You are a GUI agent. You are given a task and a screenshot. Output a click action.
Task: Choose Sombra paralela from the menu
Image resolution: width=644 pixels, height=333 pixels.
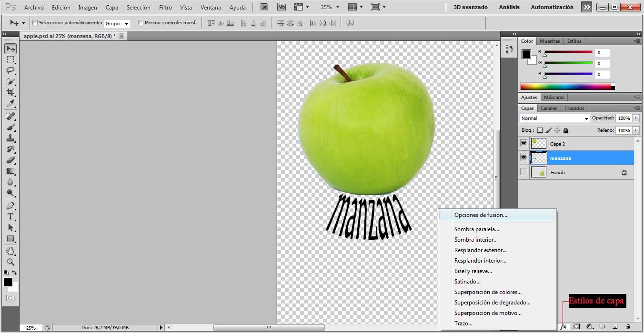pos(477,229)
